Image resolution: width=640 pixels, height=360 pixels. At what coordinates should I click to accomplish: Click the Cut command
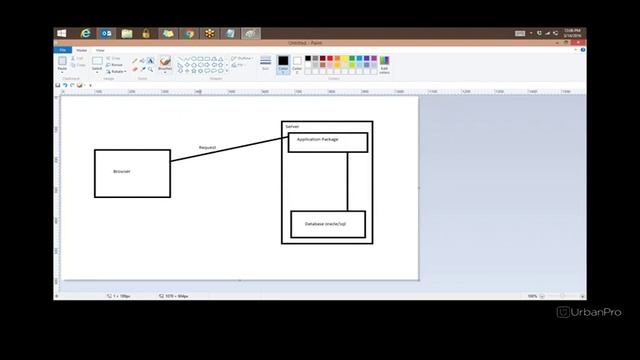[77, 58]
